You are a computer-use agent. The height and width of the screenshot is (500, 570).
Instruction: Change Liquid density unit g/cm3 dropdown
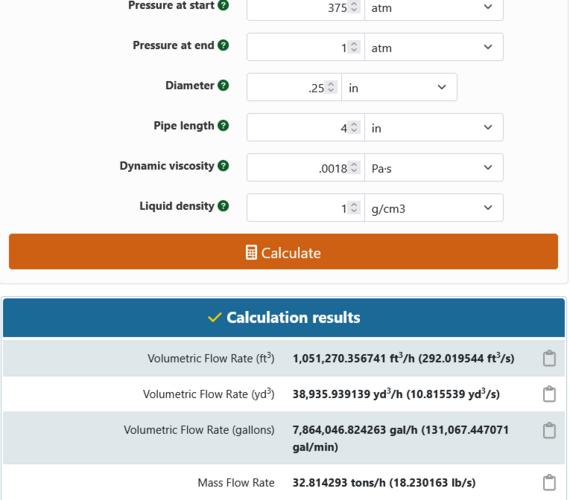tap(434, 208)
